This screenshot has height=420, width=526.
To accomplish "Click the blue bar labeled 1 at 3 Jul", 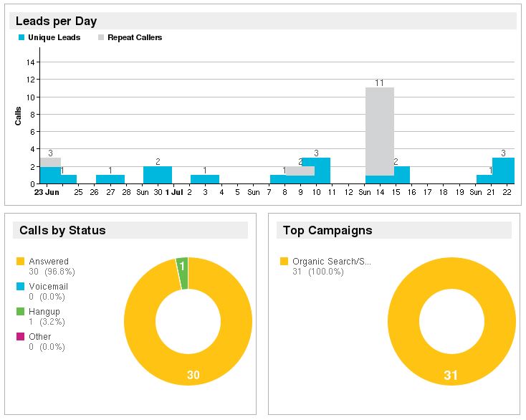I will (205, 179).
